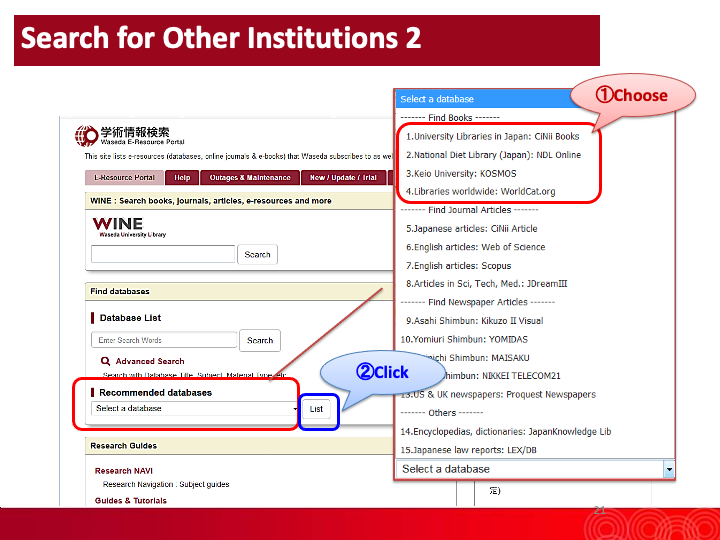Viewport: 720px width, 540px height.
Task: Focus the 'Enter Search Words' database field
Action: click(163, 340)
